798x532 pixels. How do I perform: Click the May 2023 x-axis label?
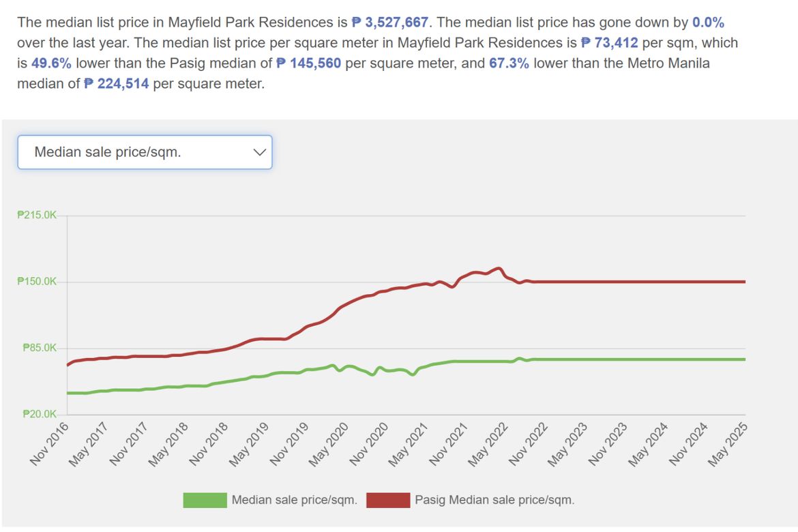[567, 444]
